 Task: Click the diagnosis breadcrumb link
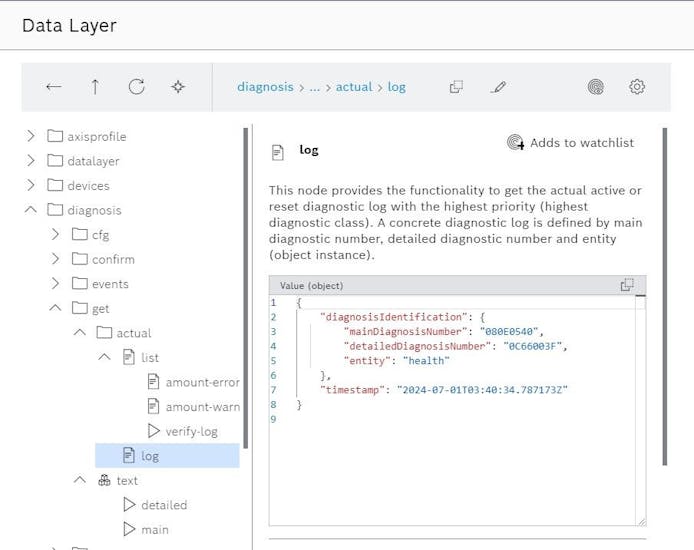[x=265, y=87]
